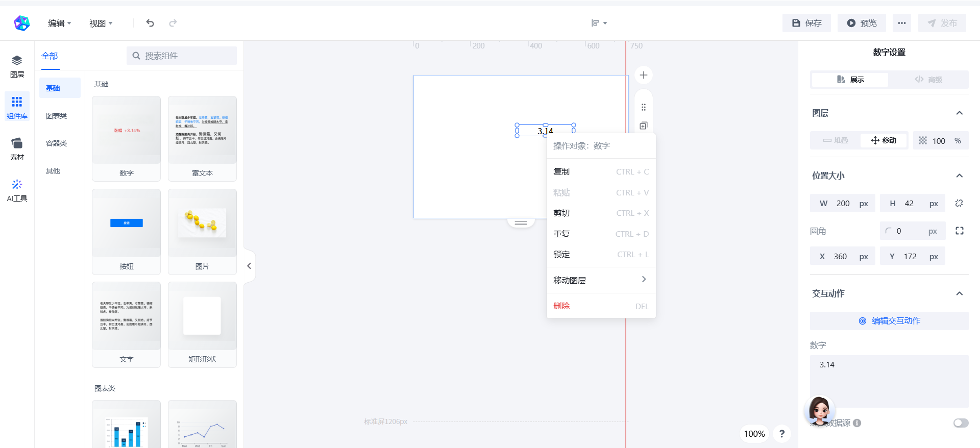Image resolution: width=980 pixels, height=448 pixels.
Task: Click the app logo icon
Action: pos(21,23)
